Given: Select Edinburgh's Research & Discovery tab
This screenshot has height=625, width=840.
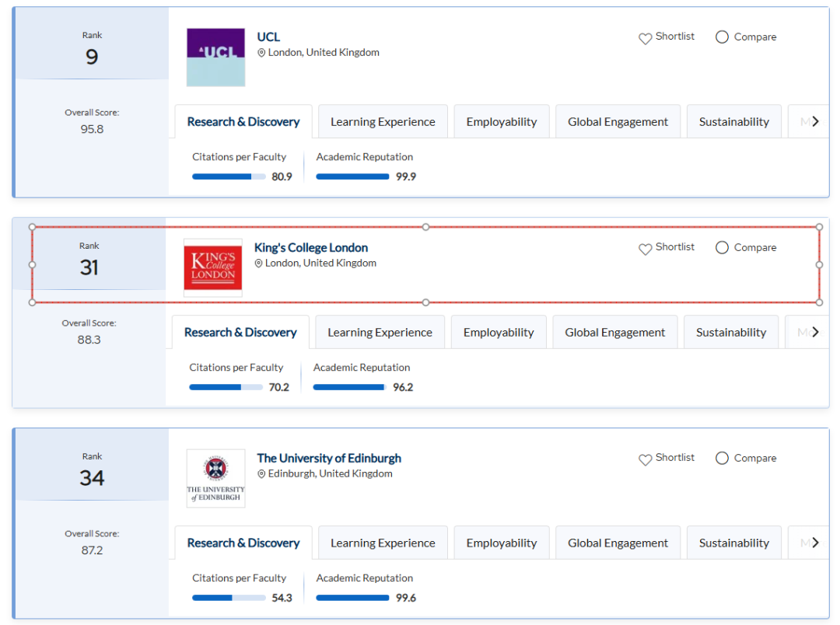Looking at the screenshot, I should [x=243, y=543].
